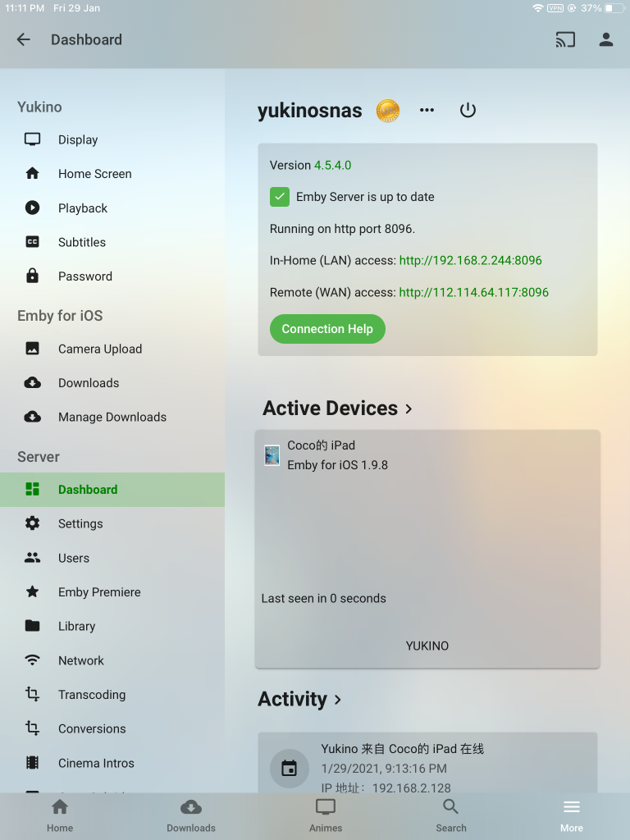Click the Subtitles CC icon
This screenshot has height=840, width=630.
coord(32,242)
